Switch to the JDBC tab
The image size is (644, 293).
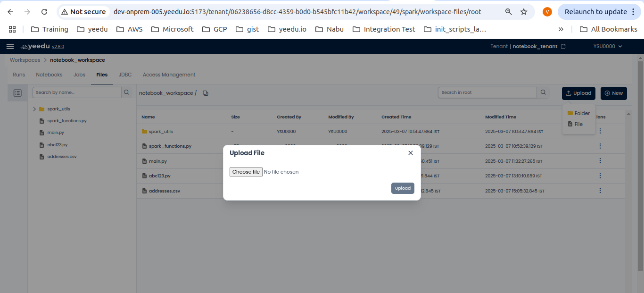pyautogui.click(x=125, y=75)
